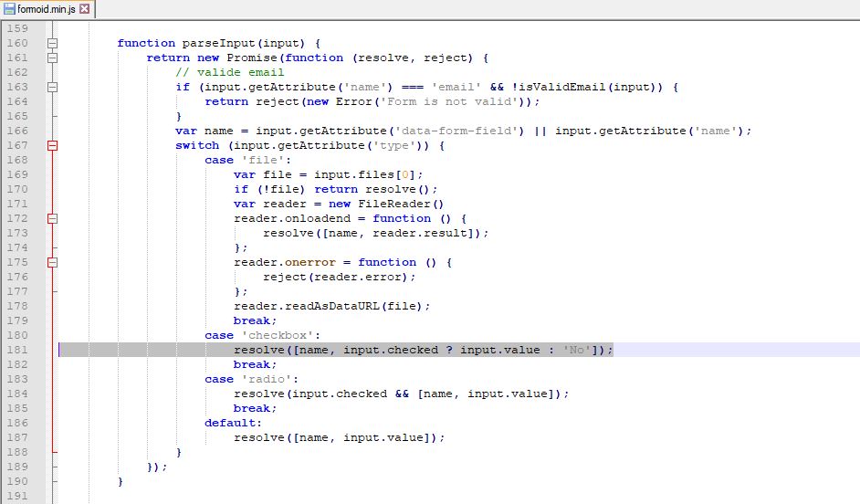Collapse the switch statement fold marker
860x504 pixels.
52,145
